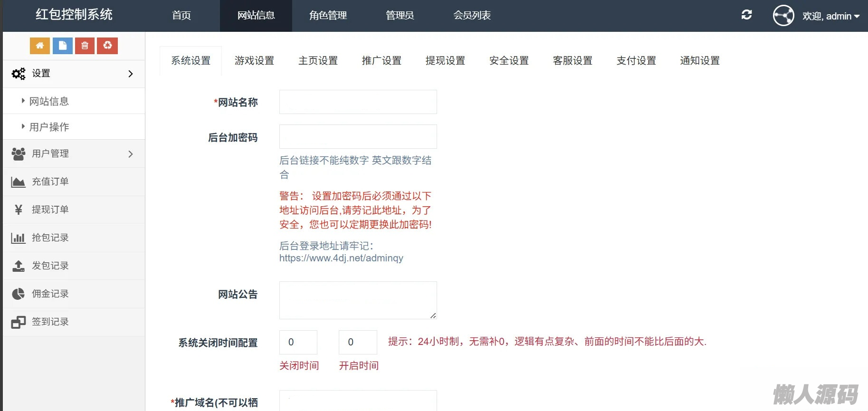Click the pie chart icon beside 佣金记录

pyautogui.click(x=18, y=294)
